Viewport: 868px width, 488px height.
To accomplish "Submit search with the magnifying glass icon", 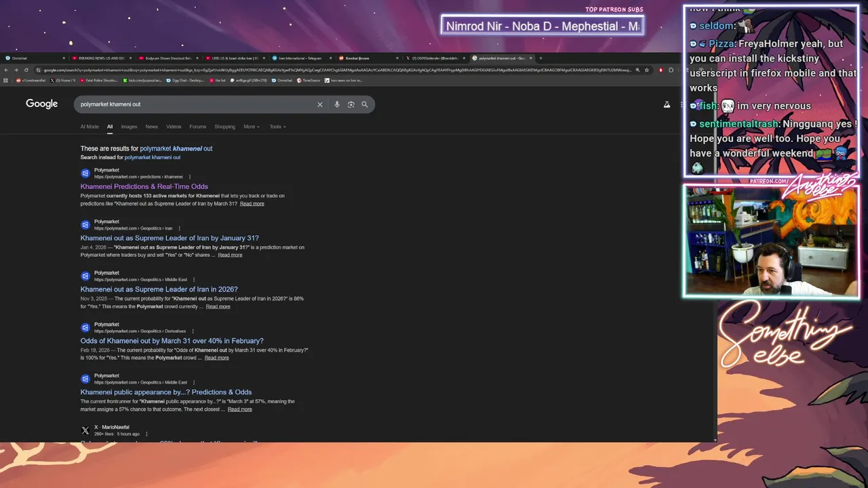I will click(364, 104).
